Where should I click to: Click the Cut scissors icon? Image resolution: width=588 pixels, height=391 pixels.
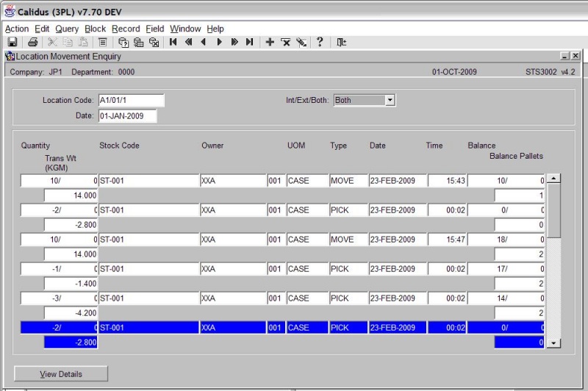52,42
